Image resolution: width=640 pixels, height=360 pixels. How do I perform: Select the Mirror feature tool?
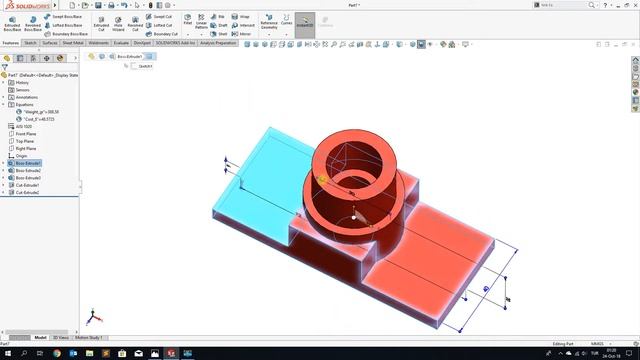click(x=241, y=34)
